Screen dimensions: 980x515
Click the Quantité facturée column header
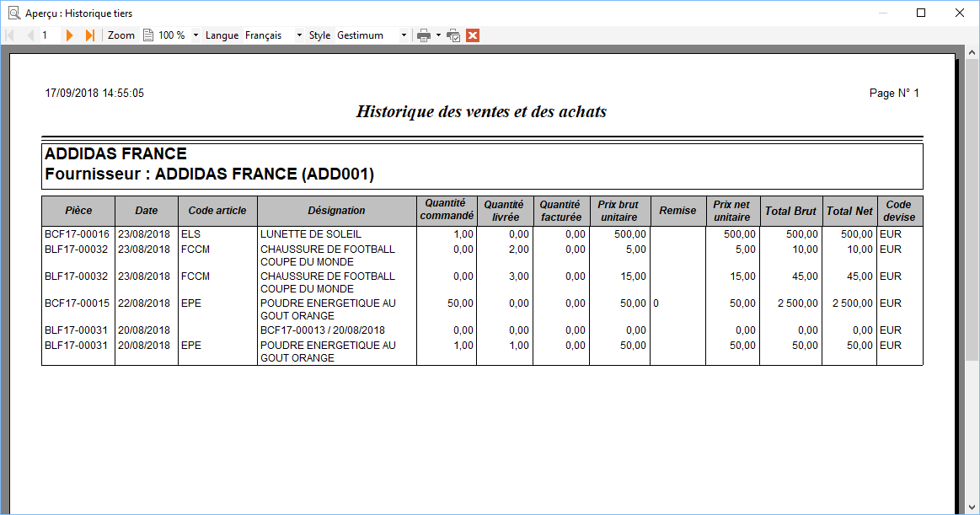[560, 211]
